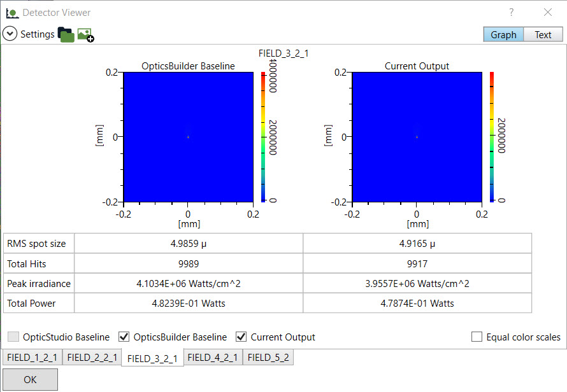Viewport: 567px width, 392px height.
Task: Switch to the FIELD_1_2_1 tab
Action: pyautogui.click(x=32, y=358)
